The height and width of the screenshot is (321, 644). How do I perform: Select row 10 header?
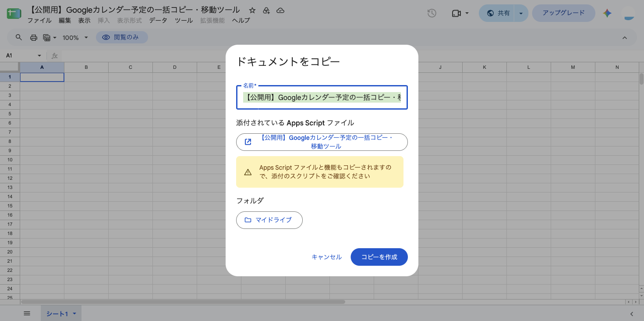[x=10, y=160]
